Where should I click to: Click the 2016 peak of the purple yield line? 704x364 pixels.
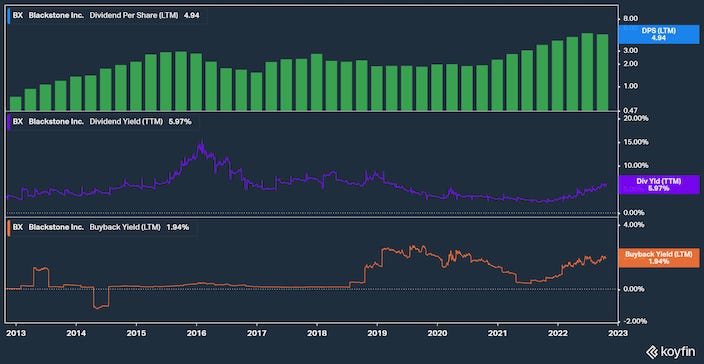click(202, 143)
